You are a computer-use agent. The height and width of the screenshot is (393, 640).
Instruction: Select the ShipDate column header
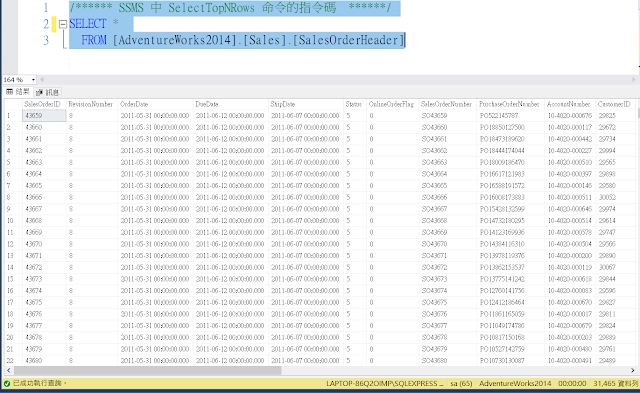pos(306,104)
